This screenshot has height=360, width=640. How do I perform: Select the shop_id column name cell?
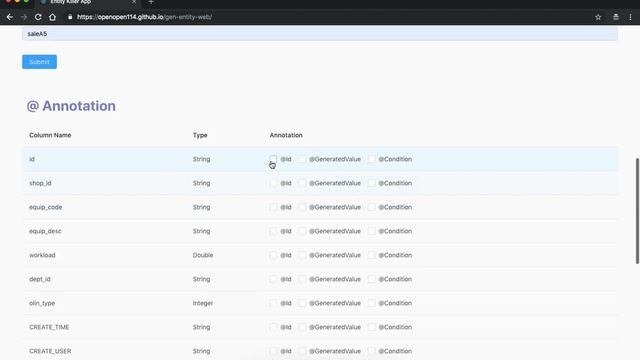40,183
